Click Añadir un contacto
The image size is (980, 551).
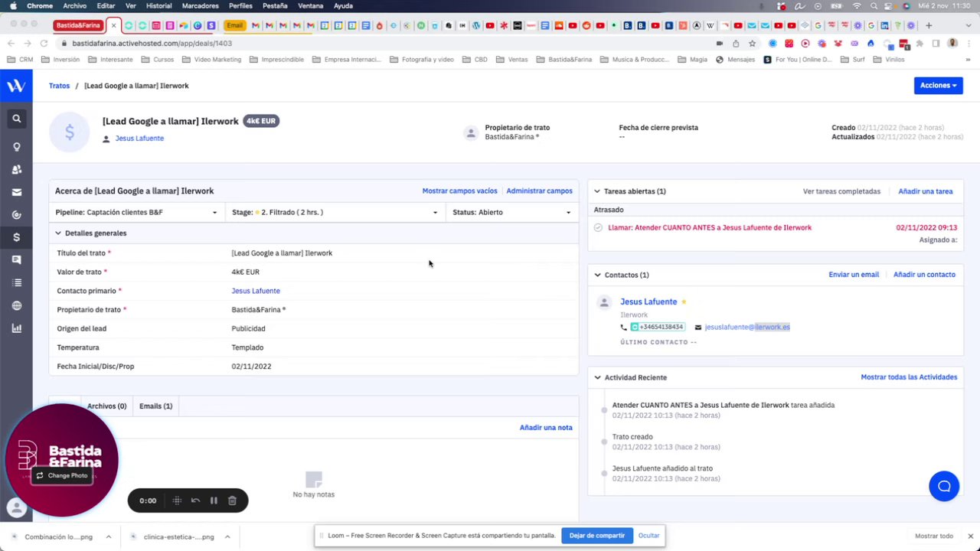click(924, 275)
